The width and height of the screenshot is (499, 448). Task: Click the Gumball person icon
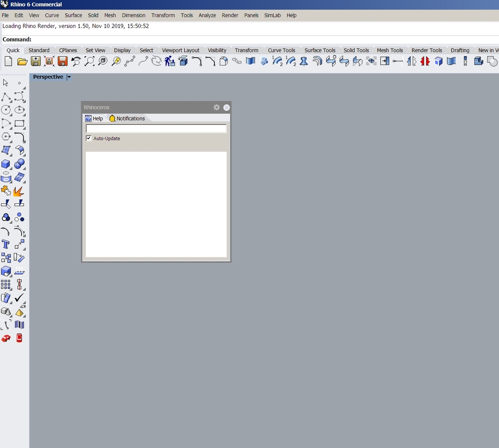click(x=170, y=61)
